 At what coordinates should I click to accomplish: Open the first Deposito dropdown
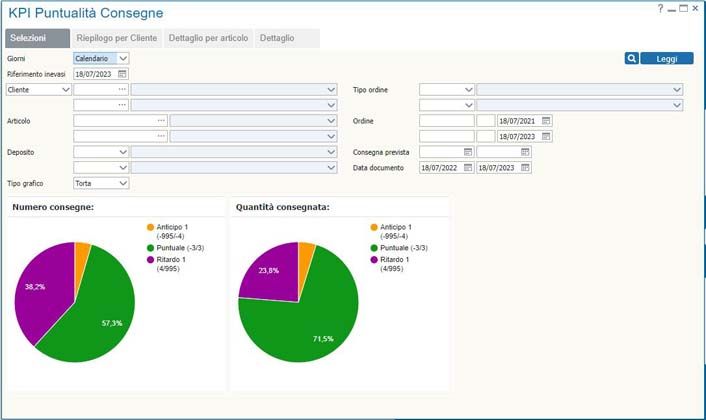(123, 152)
